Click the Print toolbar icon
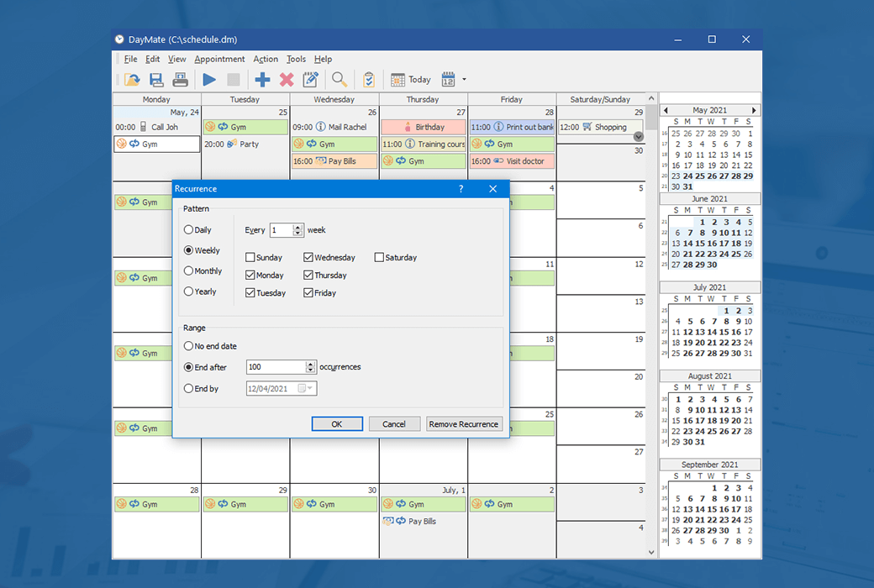The height and width of the screenshot is (588, 874). (180, 80)
